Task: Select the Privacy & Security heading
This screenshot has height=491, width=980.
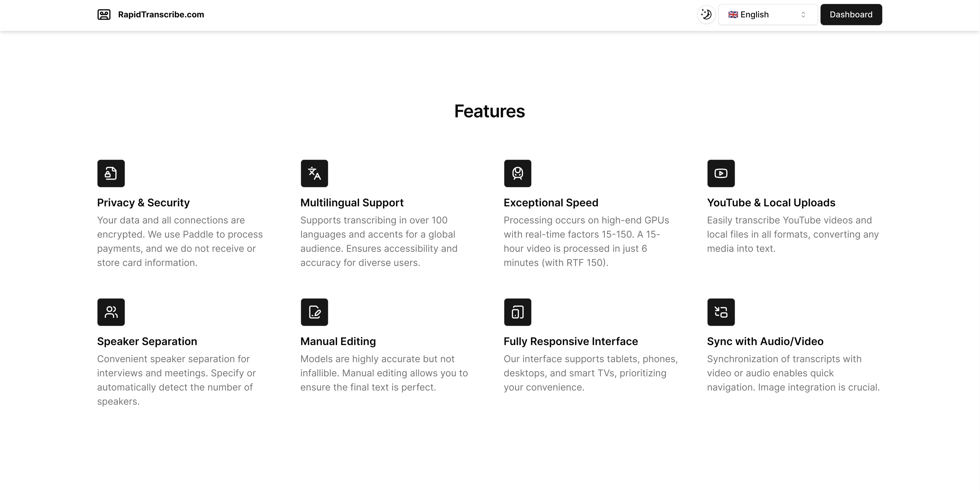Action: 143,203
